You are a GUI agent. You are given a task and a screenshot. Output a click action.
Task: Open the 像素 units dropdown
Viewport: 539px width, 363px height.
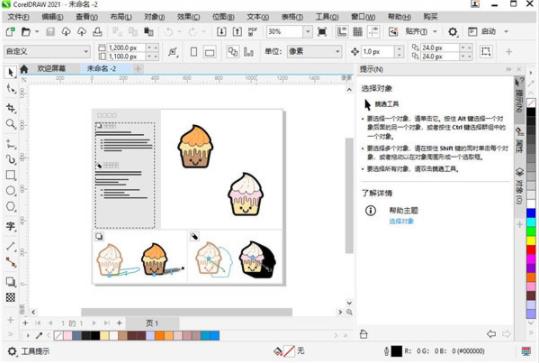point(315,52)
